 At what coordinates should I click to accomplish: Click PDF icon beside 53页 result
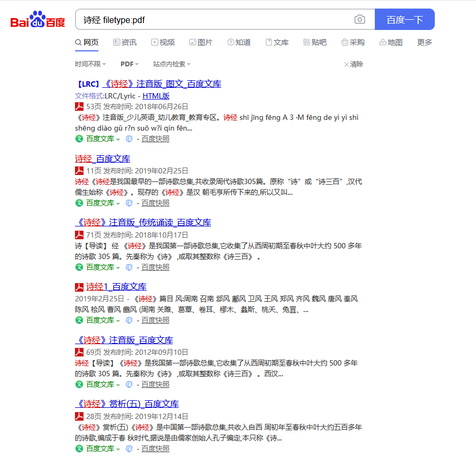(x=79, y=107)
